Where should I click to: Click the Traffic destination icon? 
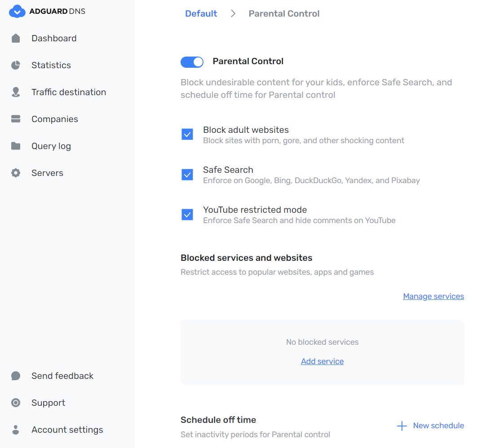[x=15, y=92]
